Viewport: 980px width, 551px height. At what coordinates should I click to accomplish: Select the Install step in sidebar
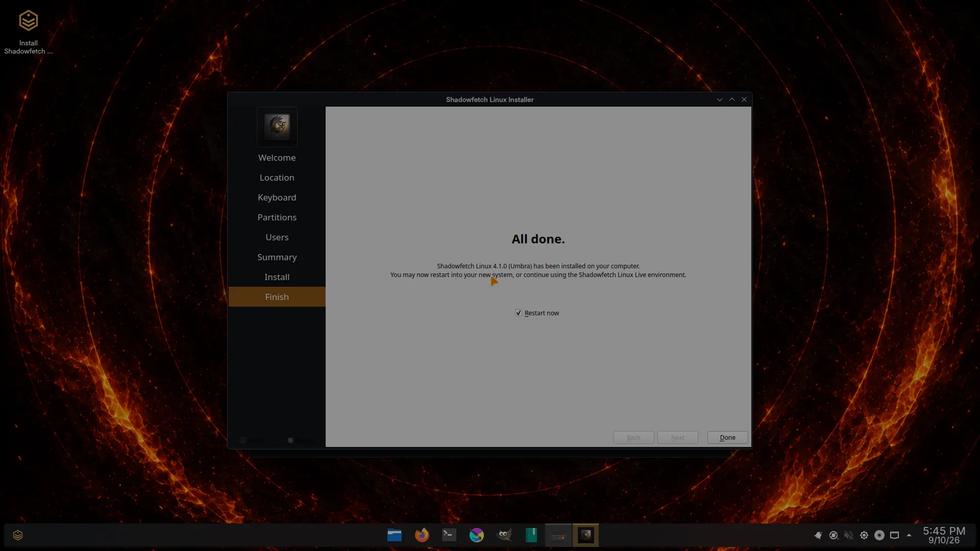[277, 277]
